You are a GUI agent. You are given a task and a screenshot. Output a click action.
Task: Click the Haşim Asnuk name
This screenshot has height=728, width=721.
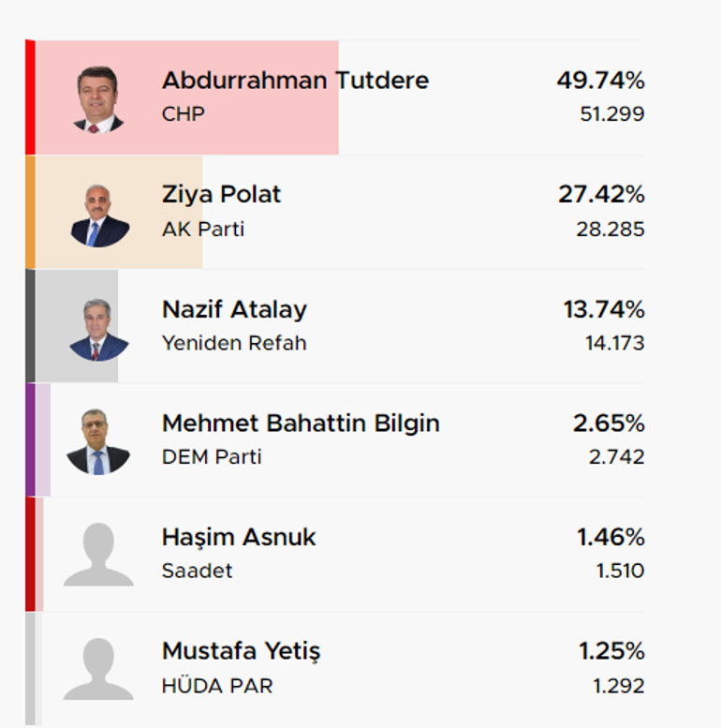tap(239, 538)
